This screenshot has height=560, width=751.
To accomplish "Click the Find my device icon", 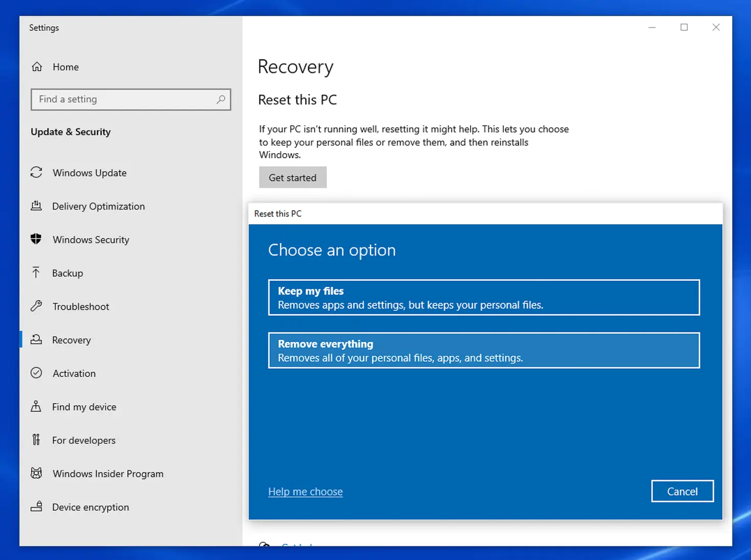I will (x=36, y=406).
